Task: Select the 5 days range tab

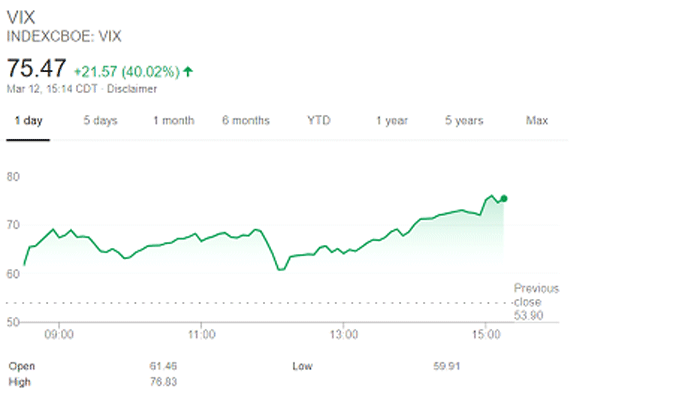Action: [99, 121]
